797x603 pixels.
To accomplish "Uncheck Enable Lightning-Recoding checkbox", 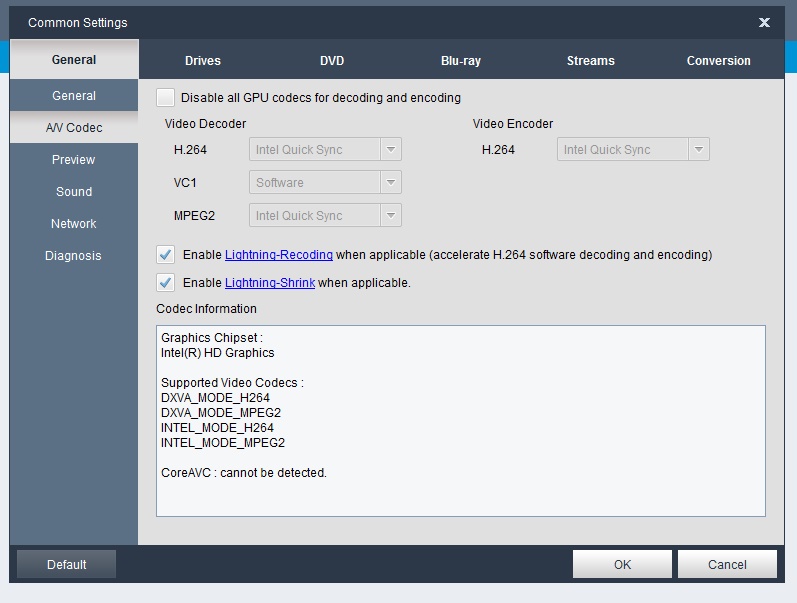I will [x=165, y=254].
